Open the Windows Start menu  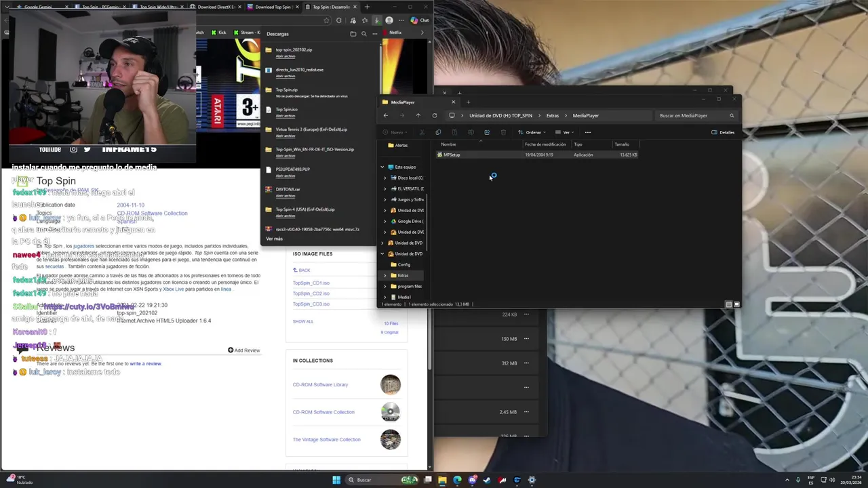336,480
